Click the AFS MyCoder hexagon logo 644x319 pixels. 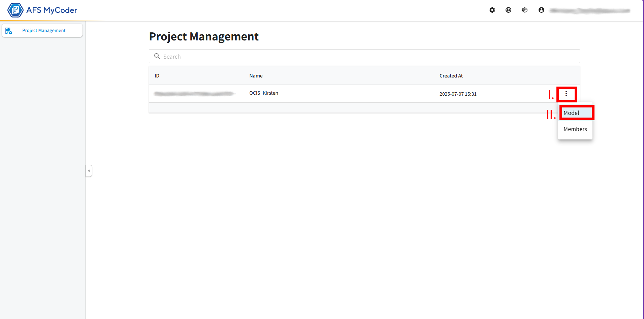[15, 10]
